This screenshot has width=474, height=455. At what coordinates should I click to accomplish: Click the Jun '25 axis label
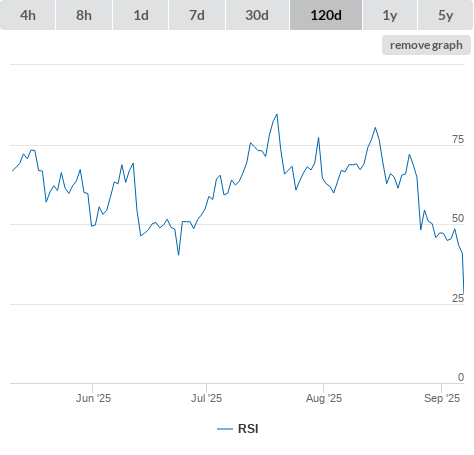[x=93, y=398]
